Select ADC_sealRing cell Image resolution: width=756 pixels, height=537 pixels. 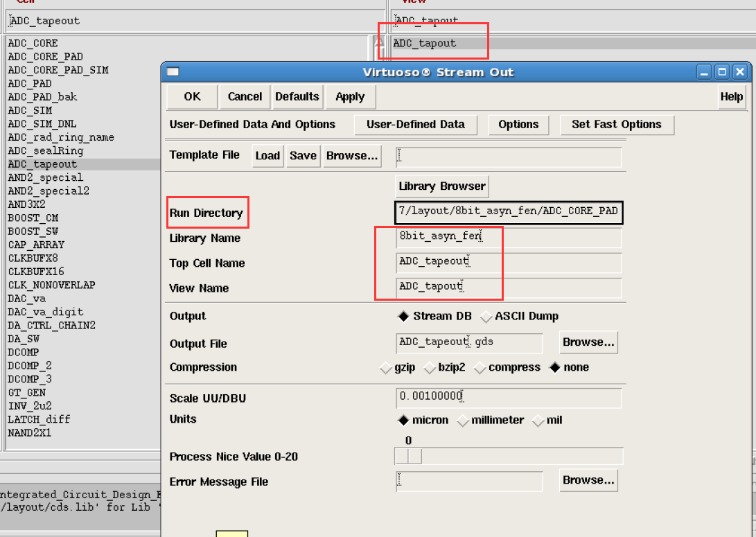(45, 151)
